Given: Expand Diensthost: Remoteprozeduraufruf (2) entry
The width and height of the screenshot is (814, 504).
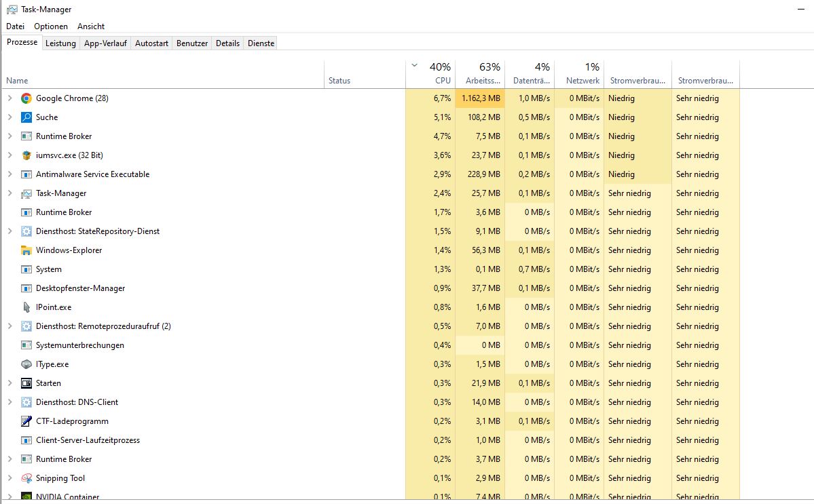Looking at the screenshot, I should tap(10, 326).
